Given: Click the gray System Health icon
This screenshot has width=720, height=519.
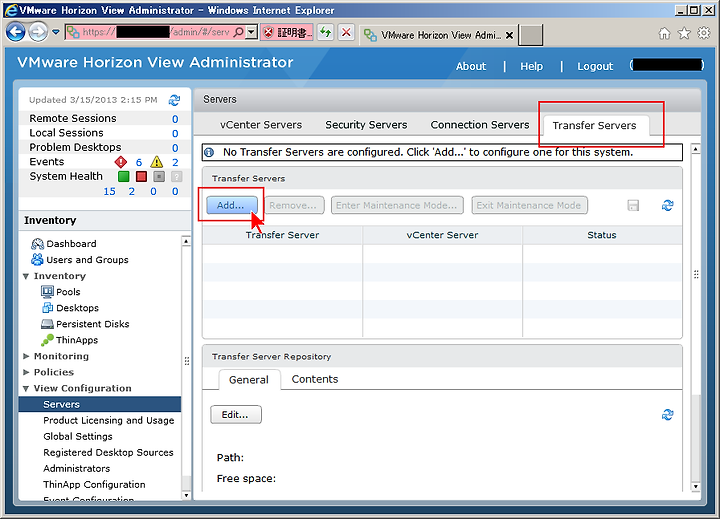Looking at the screenshot, I should tap(159, 176).
